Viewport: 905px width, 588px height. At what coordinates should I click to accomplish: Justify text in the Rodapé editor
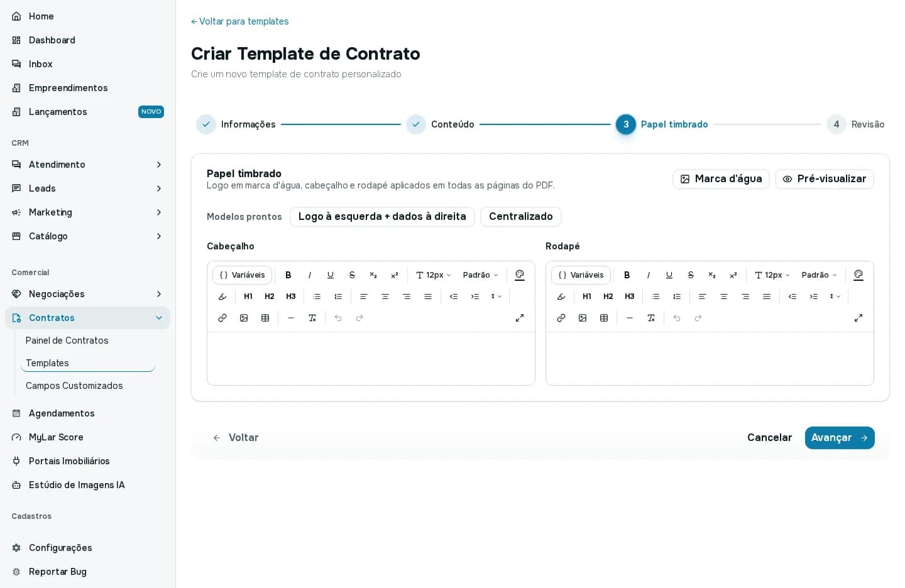point(767,297)
